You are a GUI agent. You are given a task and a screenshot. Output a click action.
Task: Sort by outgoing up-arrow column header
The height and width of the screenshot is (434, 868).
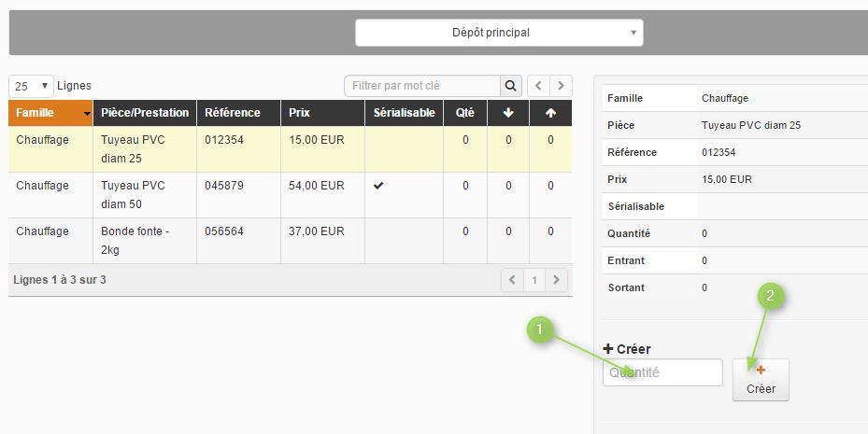[551, 113]
